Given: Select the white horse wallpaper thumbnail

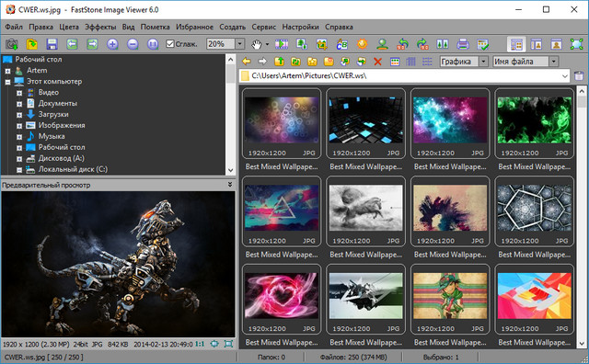Looking at the screenshot, I should (366, 211).
